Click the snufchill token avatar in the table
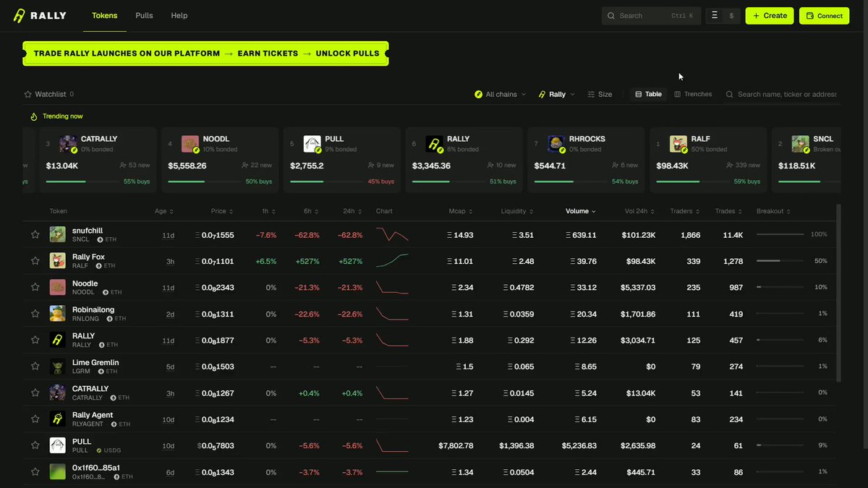 coord(58,235)
